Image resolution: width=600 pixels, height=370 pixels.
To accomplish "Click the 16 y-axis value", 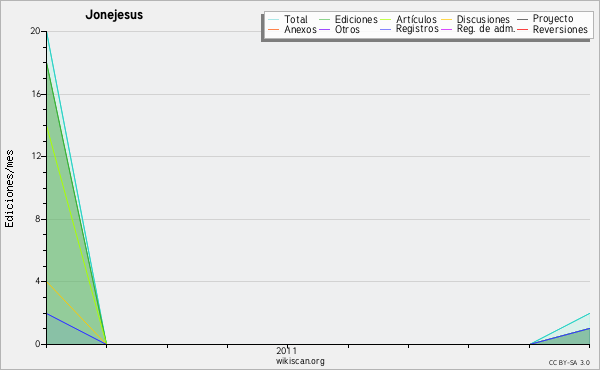I will tap(36, 94).
